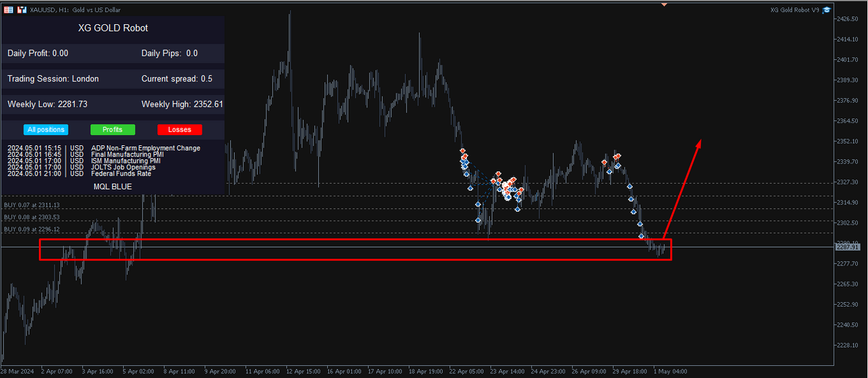Click the chart shift triangle marker
This screenshot has height=378, width=868.
pos(664,4)
